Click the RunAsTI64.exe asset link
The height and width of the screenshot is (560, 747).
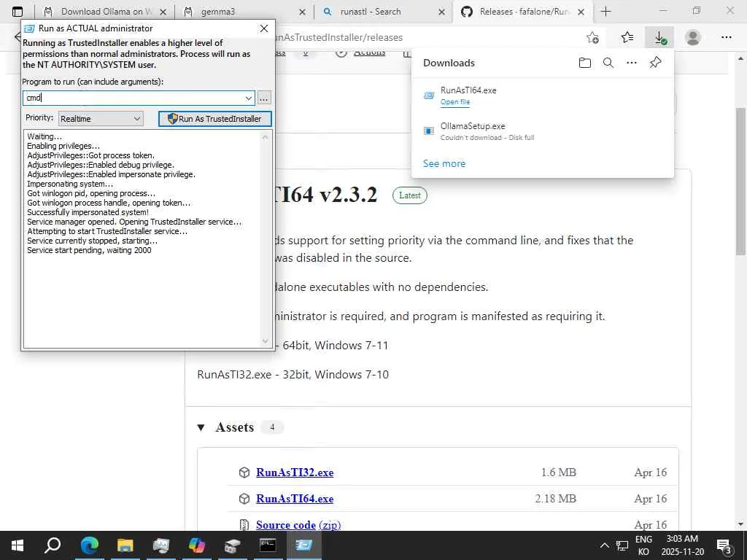(x=295, y=499)
